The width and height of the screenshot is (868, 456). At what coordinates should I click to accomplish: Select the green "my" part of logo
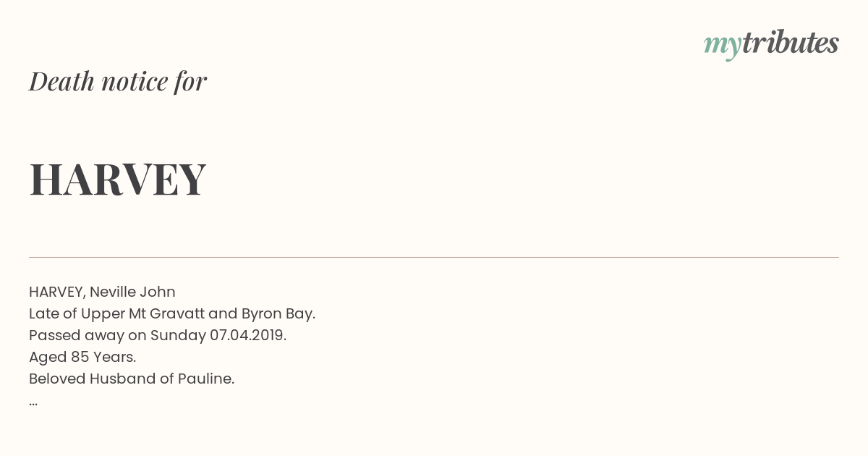[723, 46]
